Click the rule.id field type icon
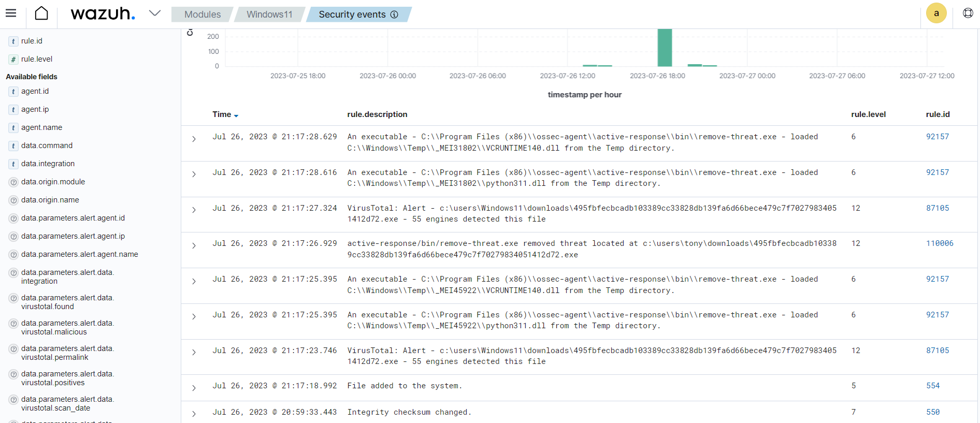The width and height of the screenshot is (980, 423). point(13,41)
